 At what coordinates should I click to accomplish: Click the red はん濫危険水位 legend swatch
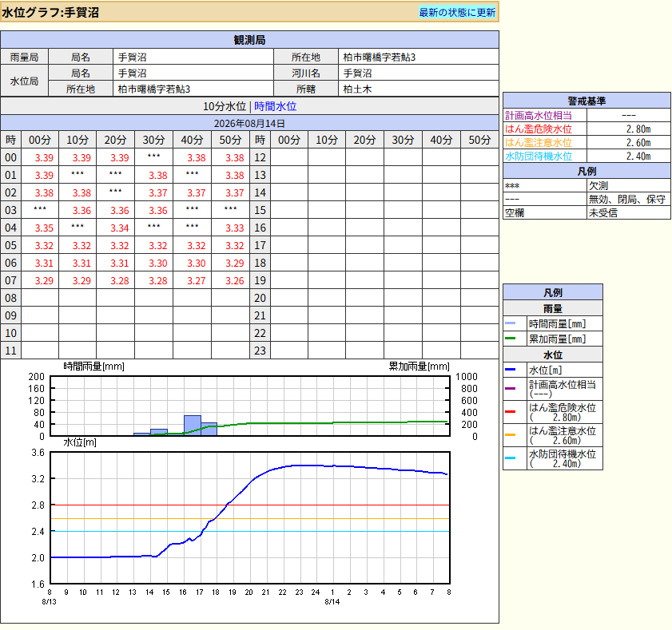pos(510,411)
